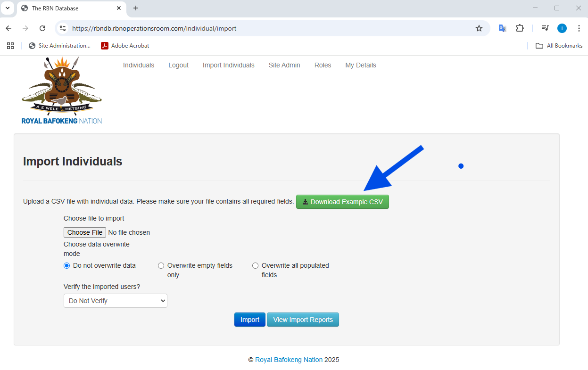Open the browser Extensions puzzle icon
The image size is (588, 370).
pyautogui.click(x=520, y=28)
